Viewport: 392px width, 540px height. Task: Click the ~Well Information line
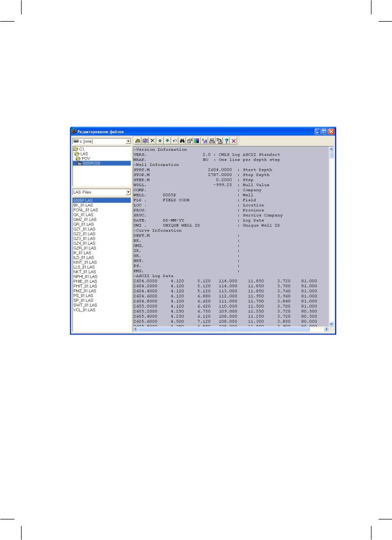click(x=156, y=165)
